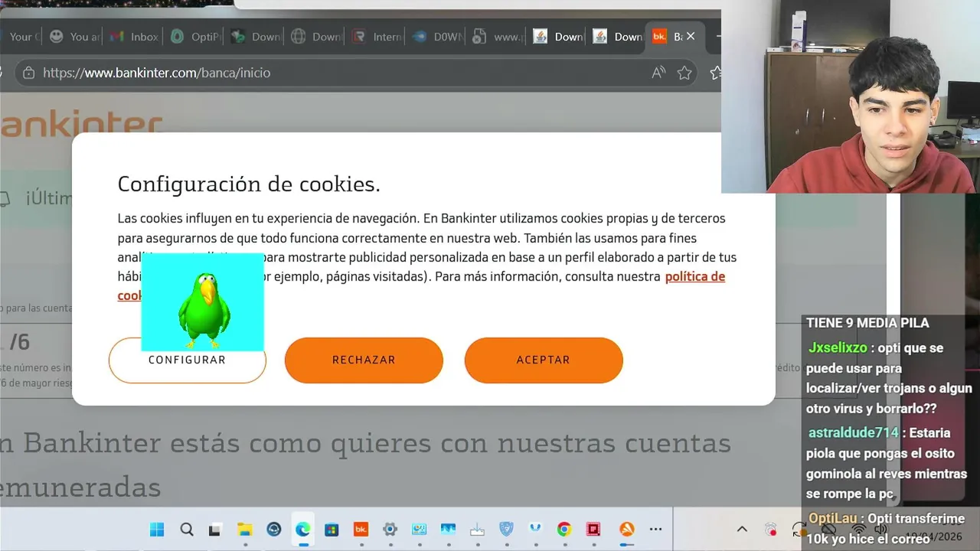The image size is (980, 551).
Task: Switch to the www. tab
Action: pyautogui.click(x=498, y=37)
